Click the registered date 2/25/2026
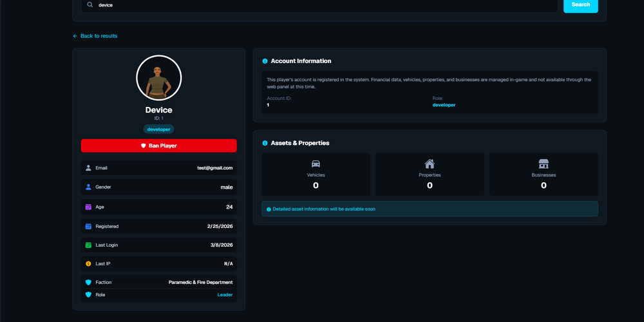Viewport: 644px width, 322px height. click(220, 226)
